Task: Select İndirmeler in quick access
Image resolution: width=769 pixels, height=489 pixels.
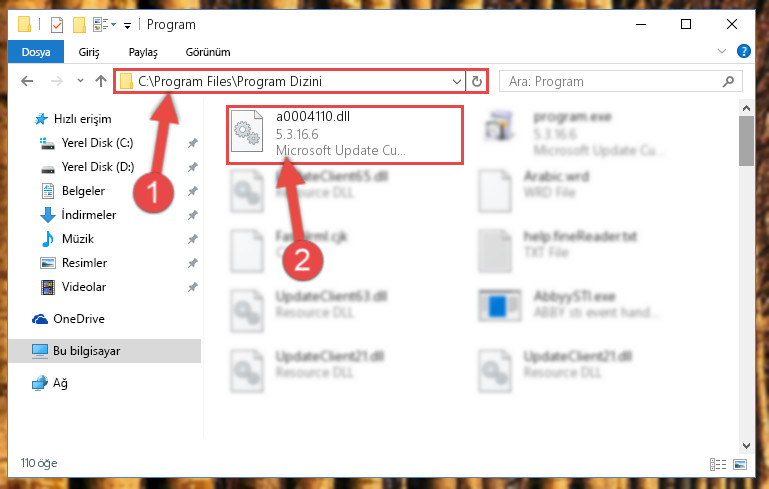Action: click(88, 215)
